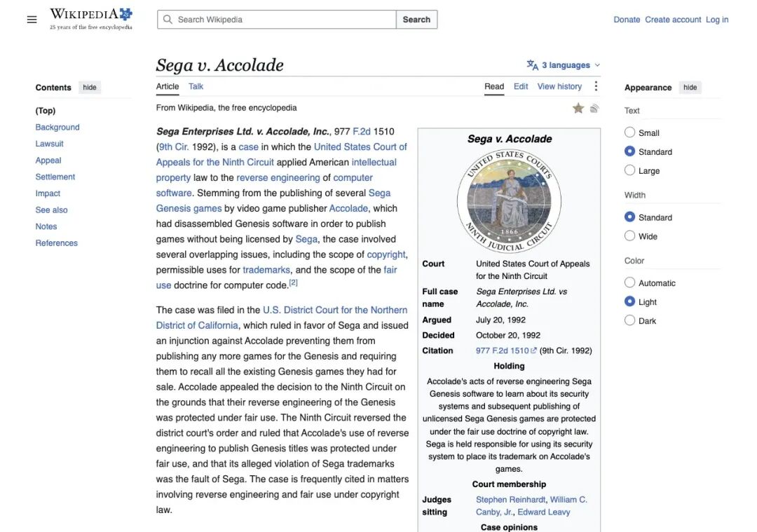Open Edward Leavy judge link
The width and height of the screenshot is (757, 532).
tap(544, 512)
